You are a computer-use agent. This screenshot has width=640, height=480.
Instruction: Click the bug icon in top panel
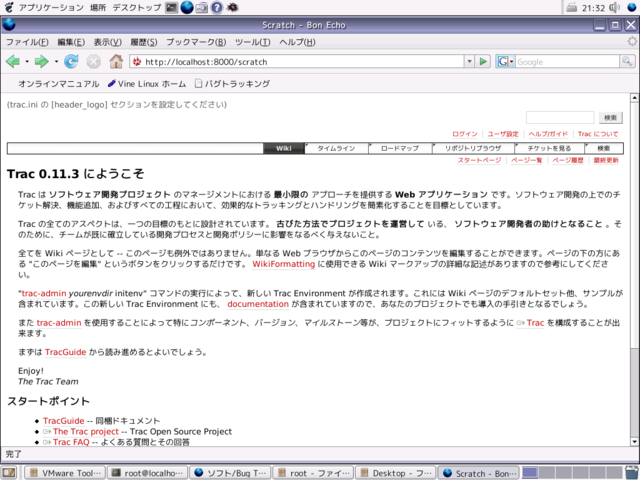(232, 7)
